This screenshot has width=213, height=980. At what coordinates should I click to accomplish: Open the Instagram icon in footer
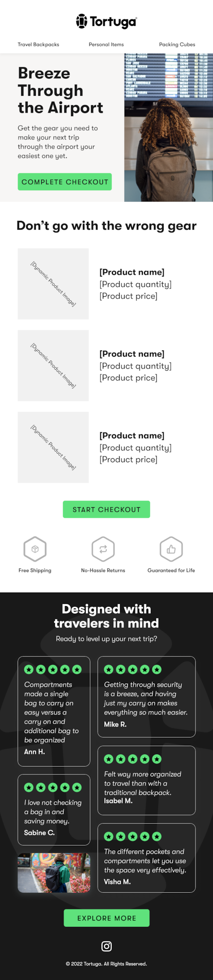point(106,946)
